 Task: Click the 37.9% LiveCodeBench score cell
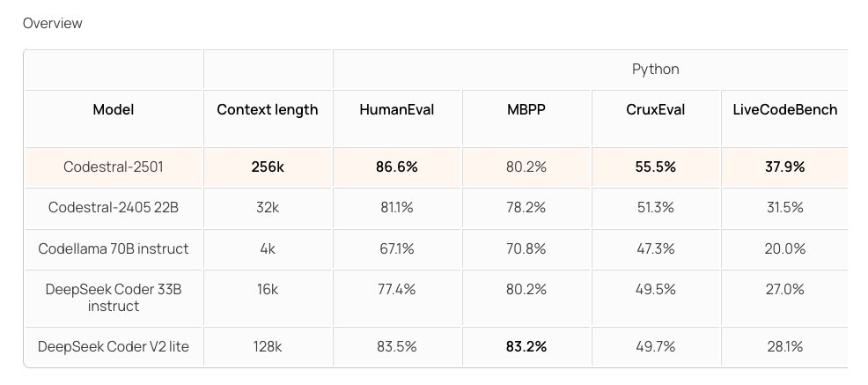pos(785,167)
